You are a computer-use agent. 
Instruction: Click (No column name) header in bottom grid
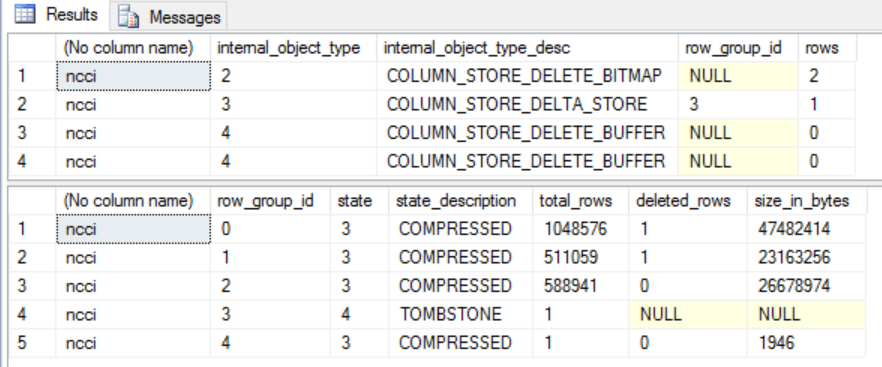point(133,200)
